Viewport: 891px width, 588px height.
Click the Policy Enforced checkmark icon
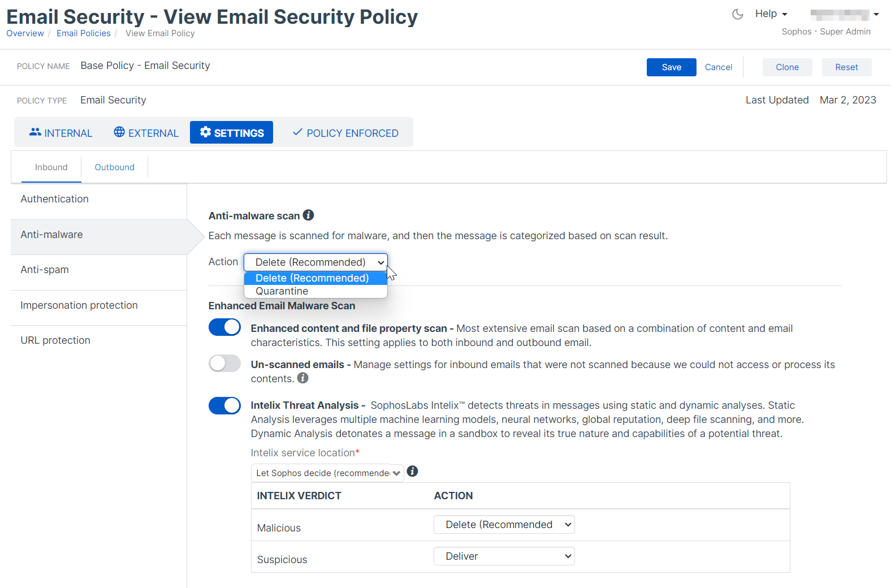pos(297,132)
